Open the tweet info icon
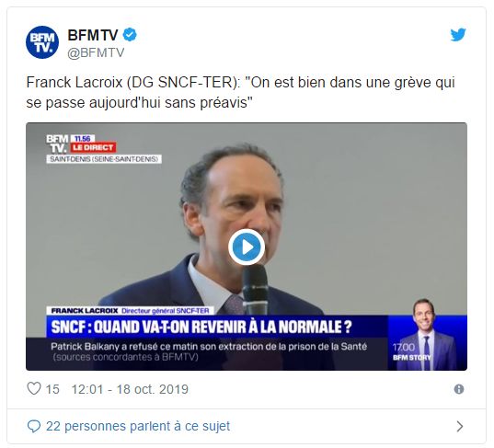Screen dimensions: 494x448 pos(459,389)
